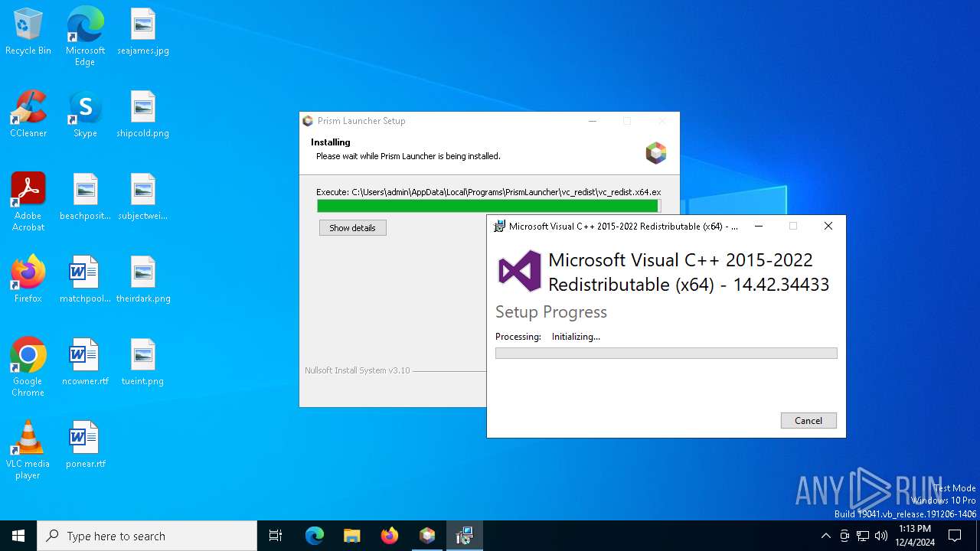Viewport: 980px width, 551px height.
Task: Open File Explorer from the taskbar
Action: 351,536
